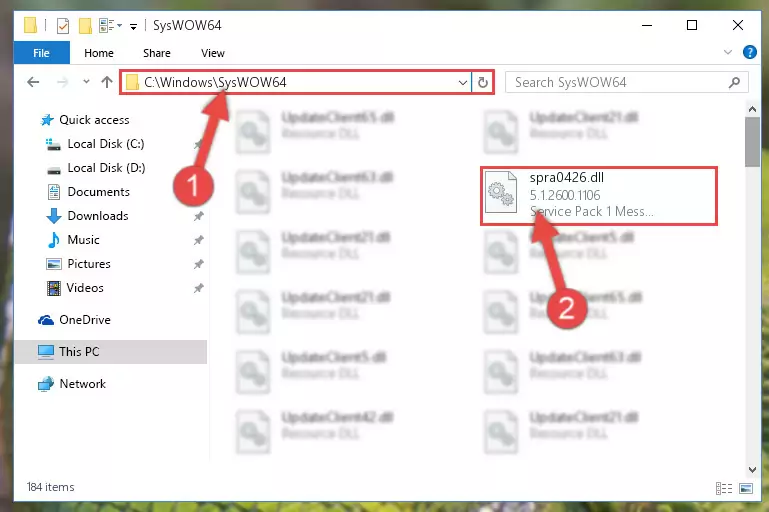Click the address bar path C:\Windows\SysWOW64
The height and width of the screenshot is (512, 769).
point(215,82)
